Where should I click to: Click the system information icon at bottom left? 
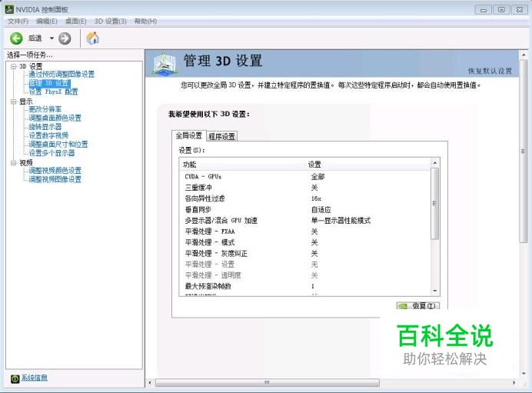pos(15,378)
